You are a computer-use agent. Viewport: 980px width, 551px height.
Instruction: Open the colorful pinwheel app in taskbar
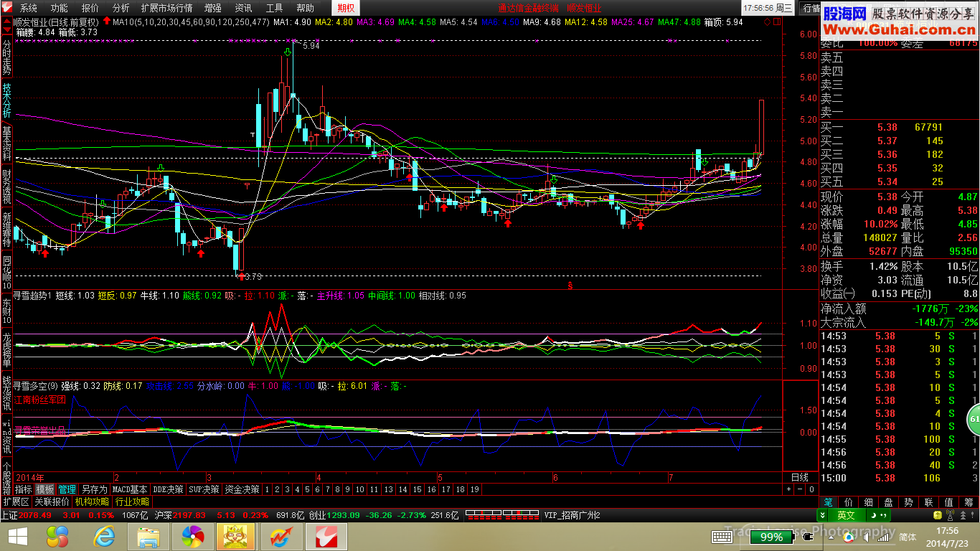pos(192,537)
